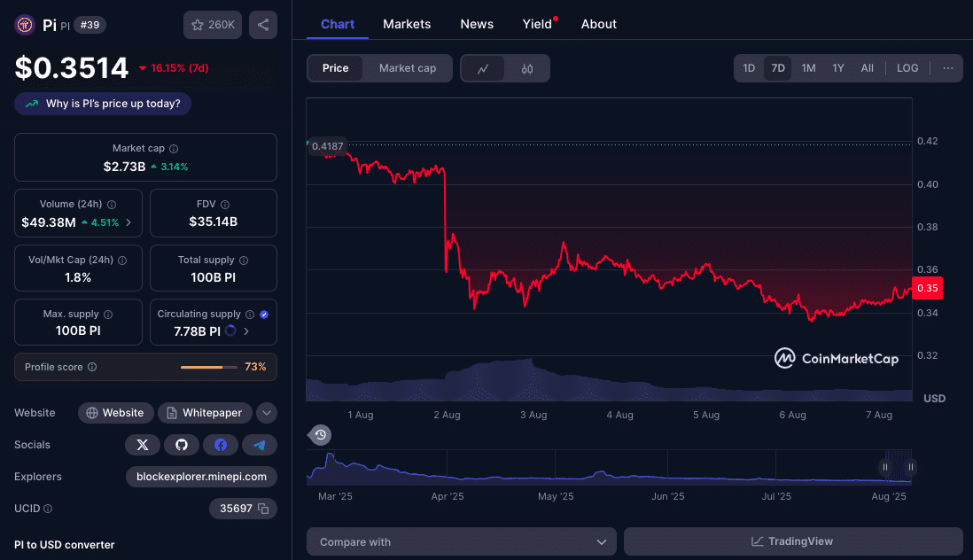The height and width of the screenshot is (560, 973).
Task: Open Volume (24h) info icon
Action: pos(112,205)
